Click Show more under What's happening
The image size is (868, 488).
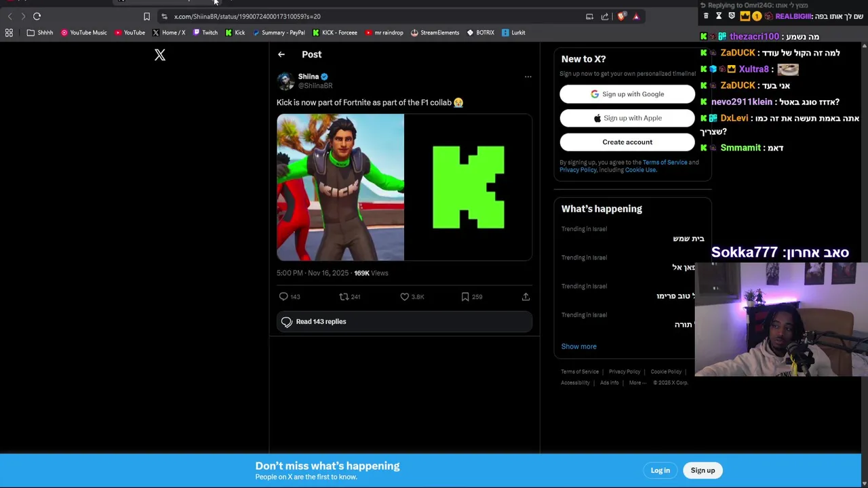[x=578, y=346]
